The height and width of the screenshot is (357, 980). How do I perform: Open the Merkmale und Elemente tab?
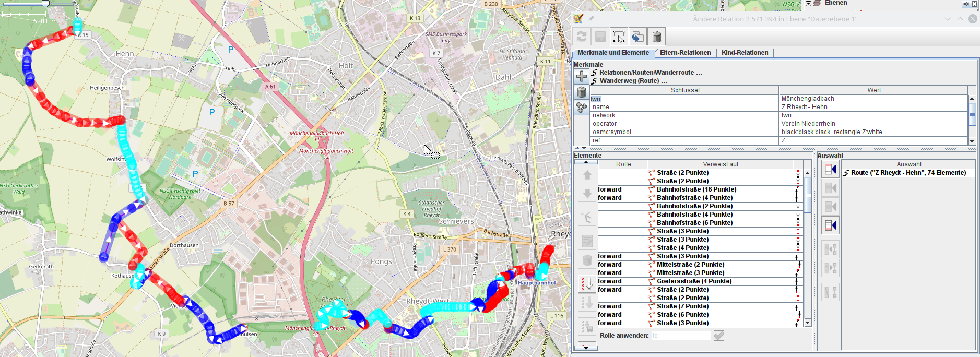tap(613, 53)
